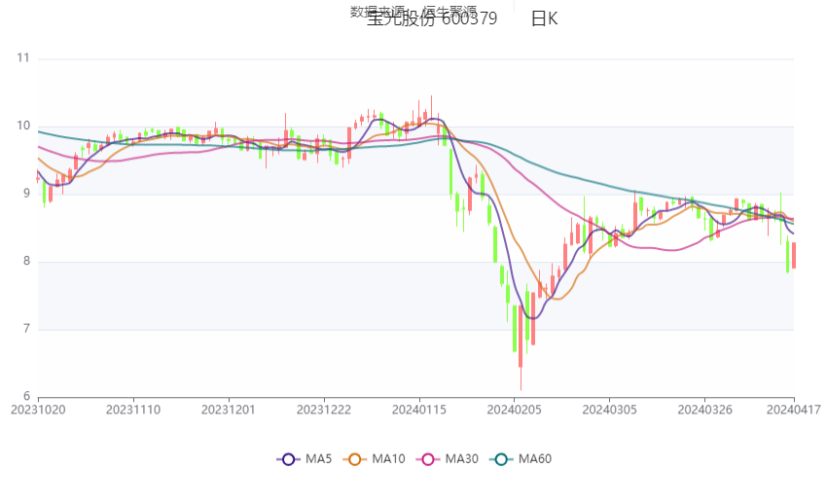
Task: Select the 20231110 date axis label
Action: point(133,411)
